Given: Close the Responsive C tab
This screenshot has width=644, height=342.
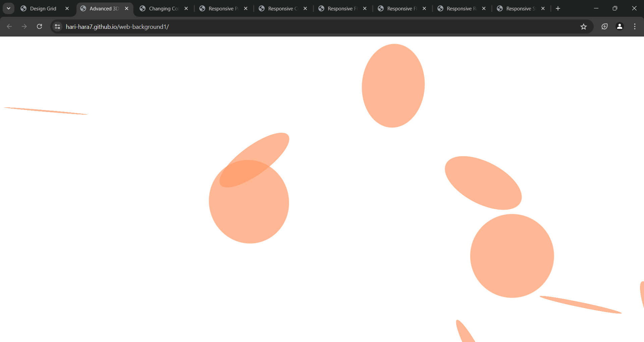Looking at the screenshot, I should 305,8.
